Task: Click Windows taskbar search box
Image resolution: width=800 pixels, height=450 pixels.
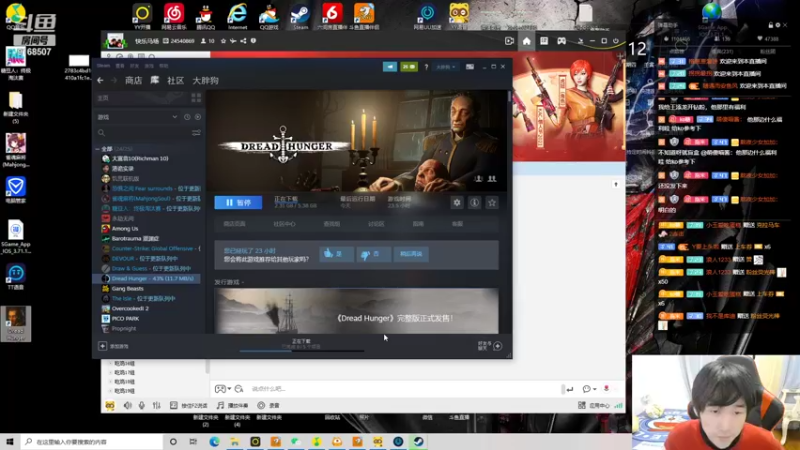Action: (92, 442)
